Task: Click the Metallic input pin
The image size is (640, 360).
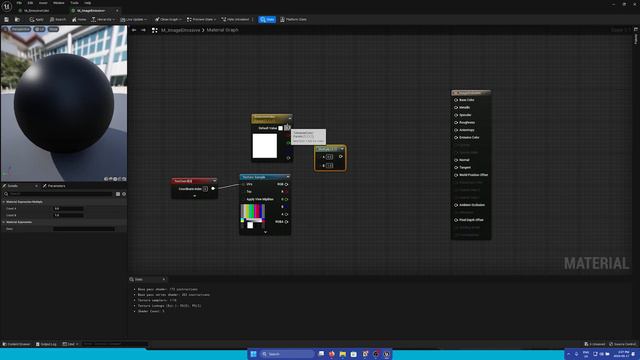Action: click(x=456, y=107)
